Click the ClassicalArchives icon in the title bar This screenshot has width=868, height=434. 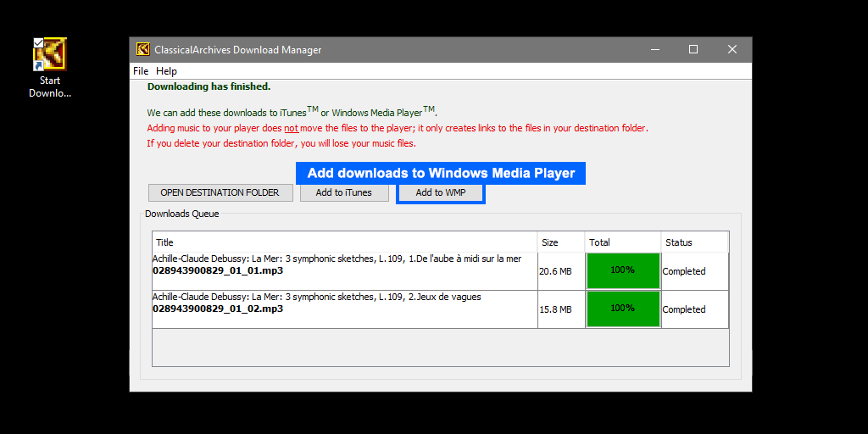pos(143,50)
